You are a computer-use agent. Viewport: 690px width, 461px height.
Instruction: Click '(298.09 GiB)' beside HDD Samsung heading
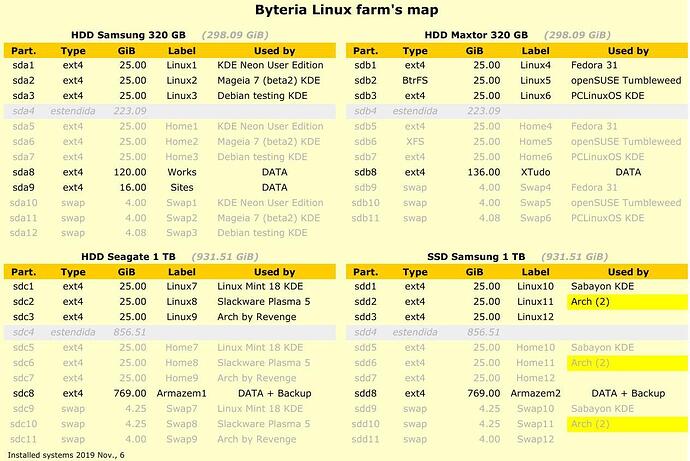235,35
